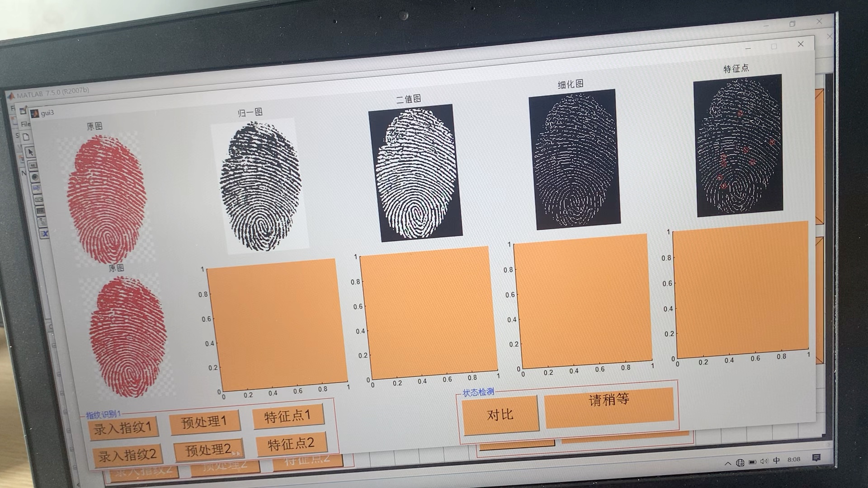Open the File menu in GUIDE window
The image size is (868, 488).
(25, 124)
